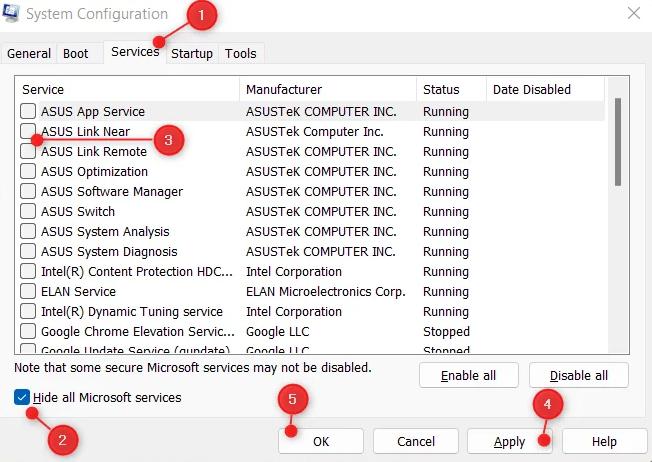Toggle the ASUS Link Remote checkbox

(x=28, y=151)
